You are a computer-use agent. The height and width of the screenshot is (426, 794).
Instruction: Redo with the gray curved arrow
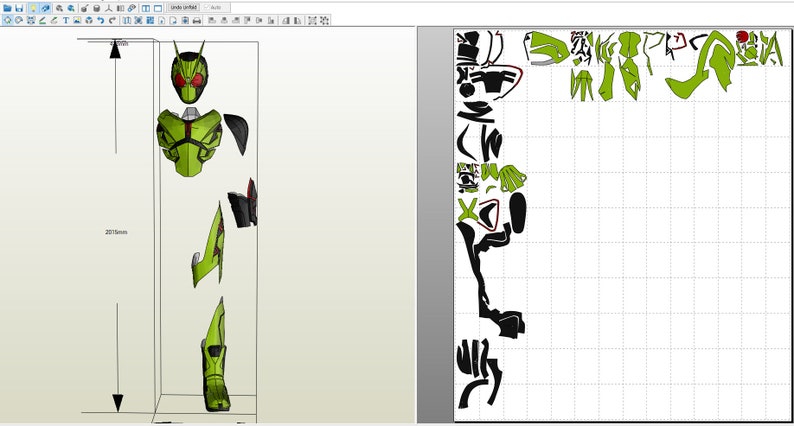click(x=112, y=20)
